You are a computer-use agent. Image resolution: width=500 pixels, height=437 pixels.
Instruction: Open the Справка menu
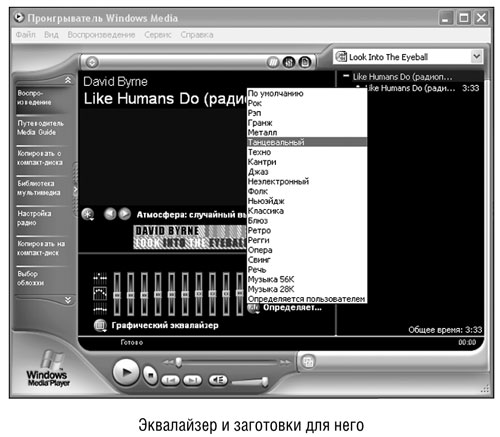pos(197,35)
